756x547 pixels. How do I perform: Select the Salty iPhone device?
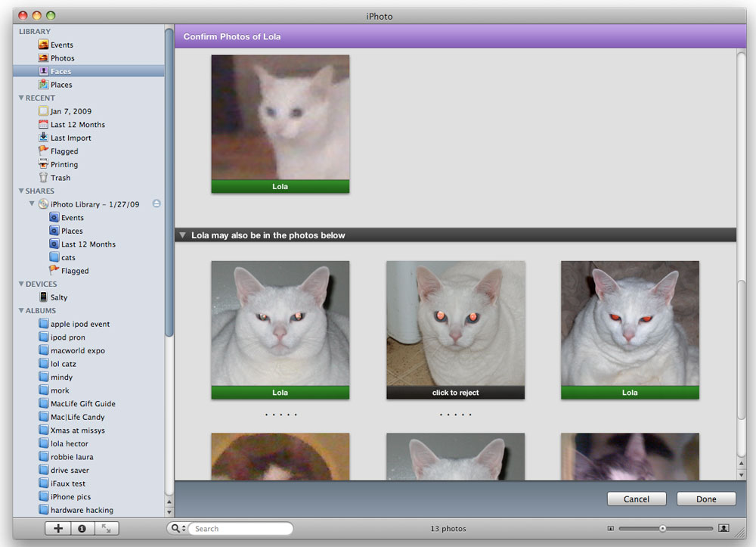58,297
